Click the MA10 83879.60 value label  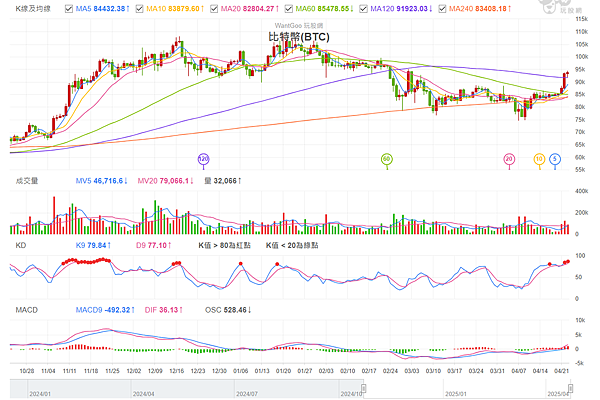175,8
